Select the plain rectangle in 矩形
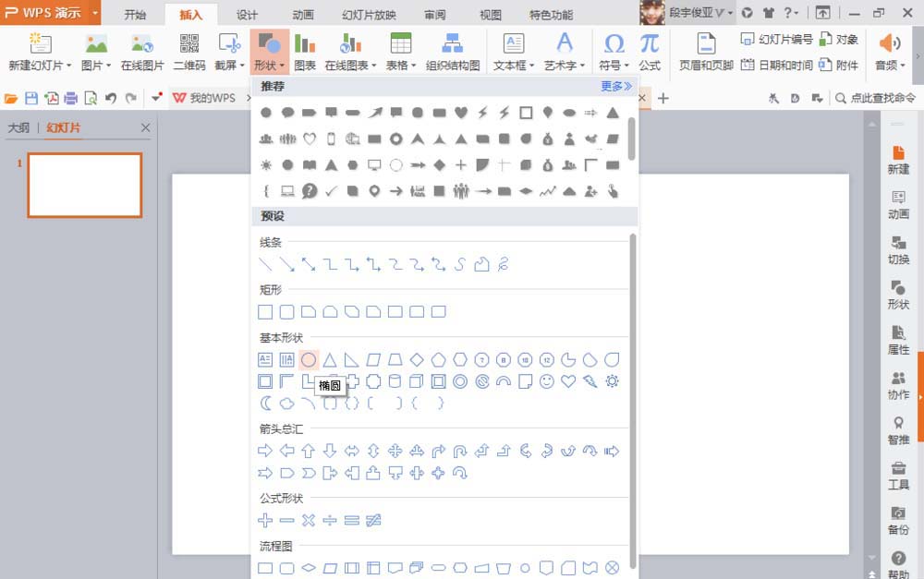This screenshot has width=924, height=579. pyautogui.click(x=265, y=311)
